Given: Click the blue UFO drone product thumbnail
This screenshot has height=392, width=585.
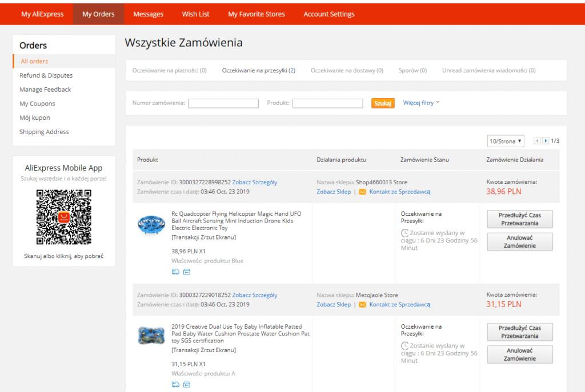Looking at the screenshot, I should [x=151, y=224].
